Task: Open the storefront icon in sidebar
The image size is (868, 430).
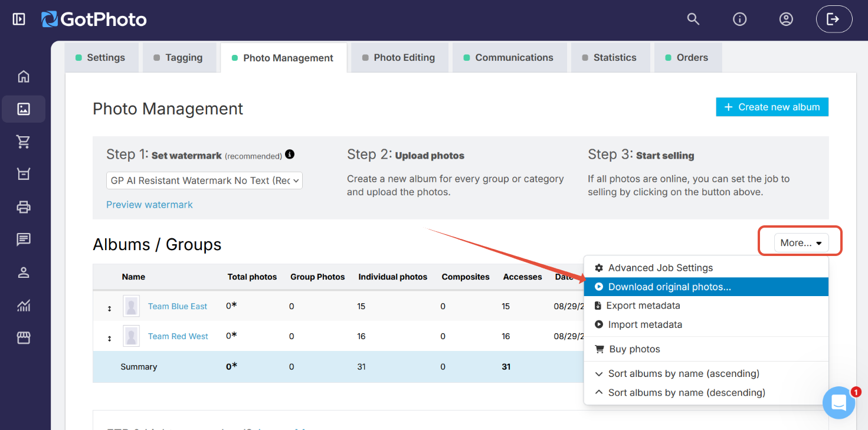Action: (24, 338)
